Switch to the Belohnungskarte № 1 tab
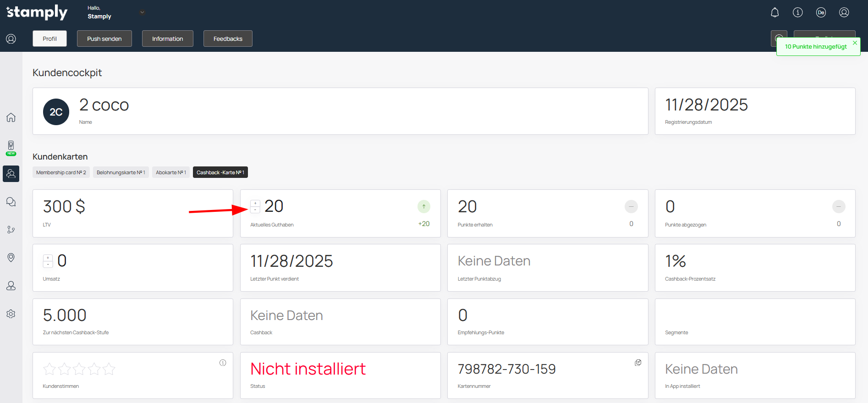The width and height of the screenshot is (868, 403). click(121, 172)
